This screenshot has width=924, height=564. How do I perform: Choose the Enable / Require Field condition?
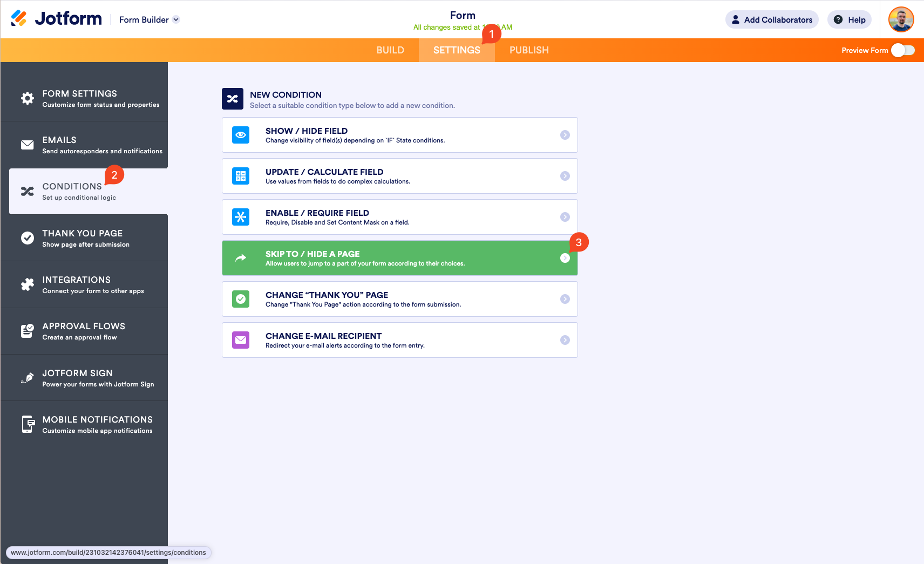[x=400, y=217]
